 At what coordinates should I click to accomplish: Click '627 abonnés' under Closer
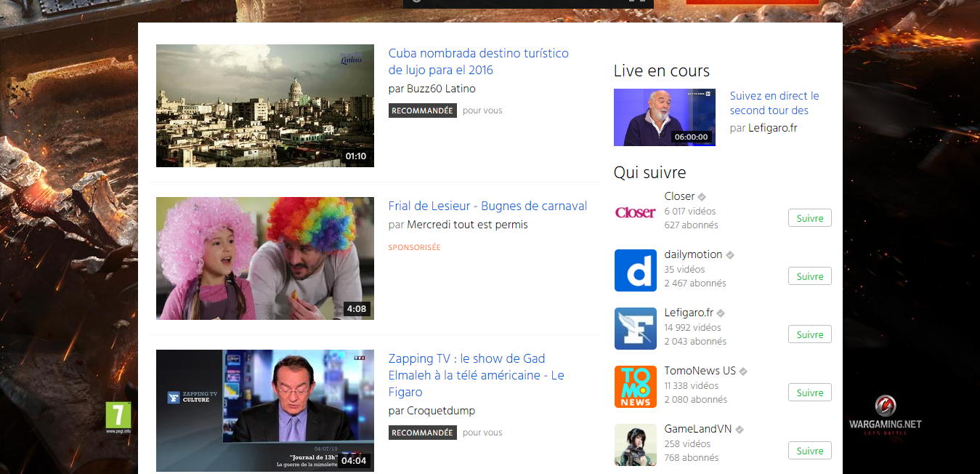692,225
